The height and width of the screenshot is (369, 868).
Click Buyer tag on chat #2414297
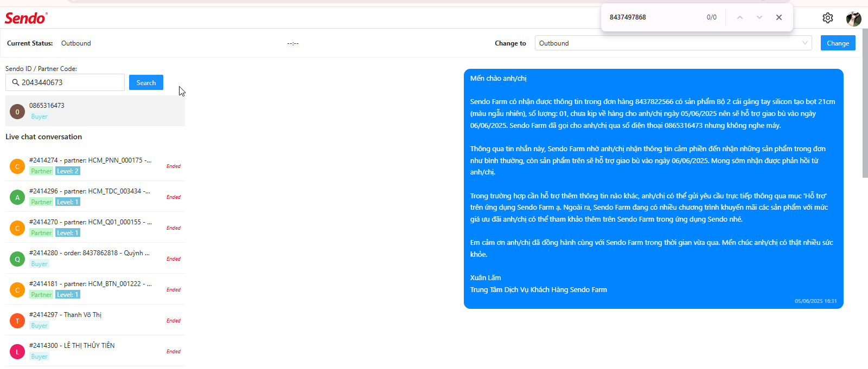pyautogui.click(x=39, y=326)
